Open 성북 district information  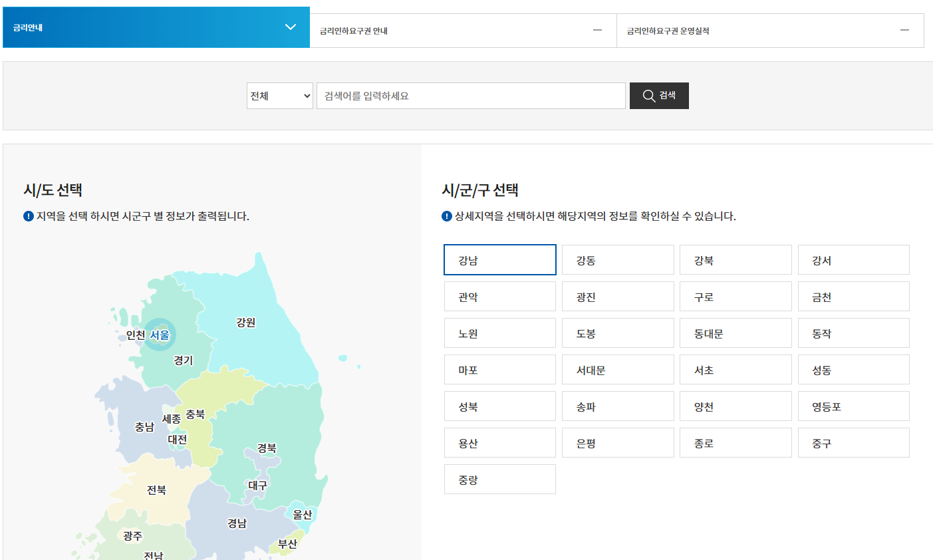[500, 406]
